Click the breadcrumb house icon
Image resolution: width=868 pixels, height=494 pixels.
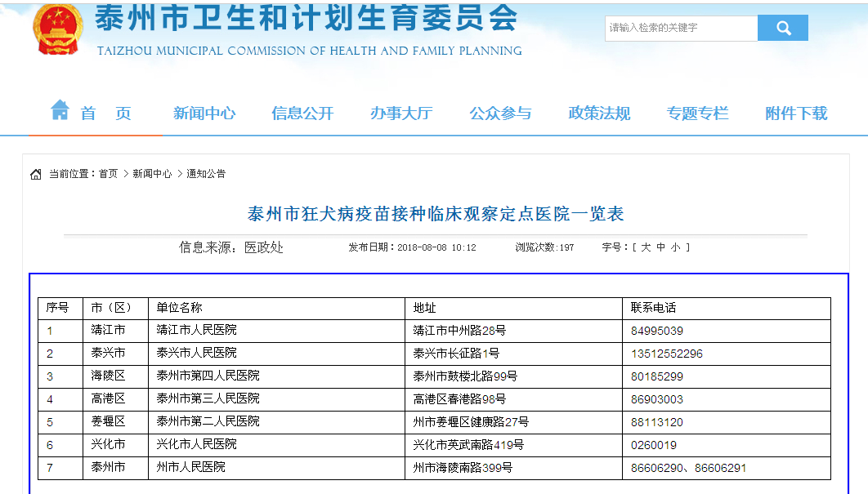(36, 175)
